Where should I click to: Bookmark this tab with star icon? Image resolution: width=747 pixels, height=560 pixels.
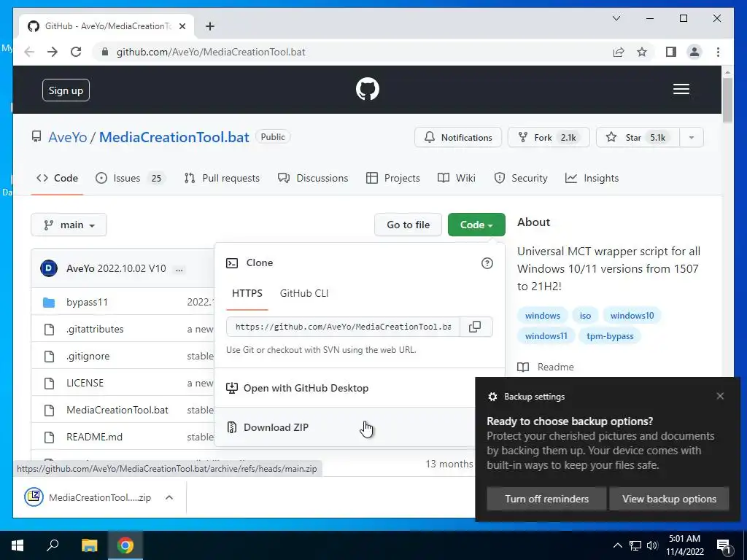[642, 52]
